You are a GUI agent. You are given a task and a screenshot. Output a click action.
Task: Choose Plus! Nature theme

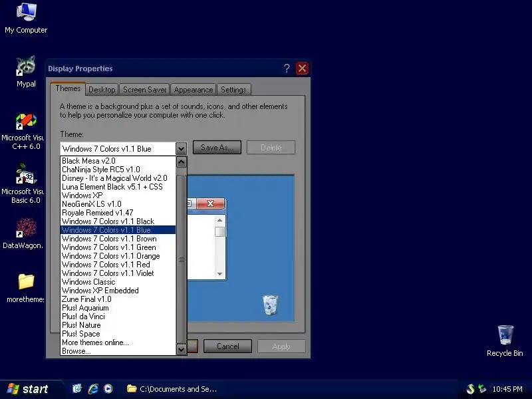click(x=118, y=325)
